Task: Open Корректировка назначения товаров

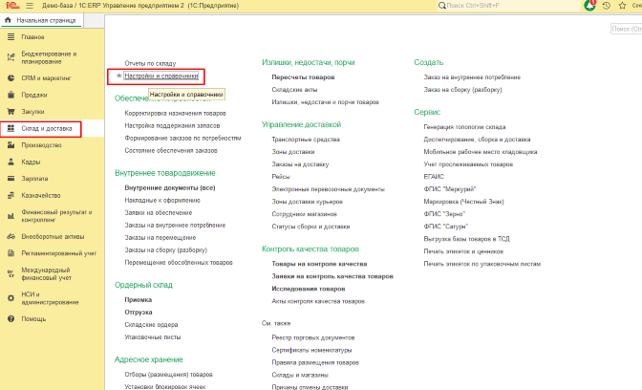Action: tap(175, 113)
